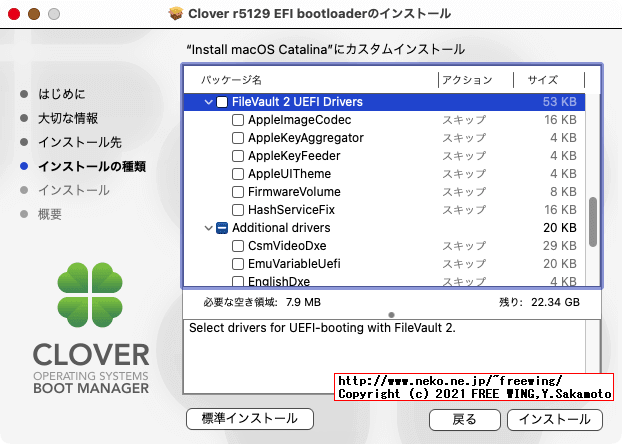This screenshot has width=622, height=444.
Task: Select the AppleUITheme checkbox
Action: [238, 174]
